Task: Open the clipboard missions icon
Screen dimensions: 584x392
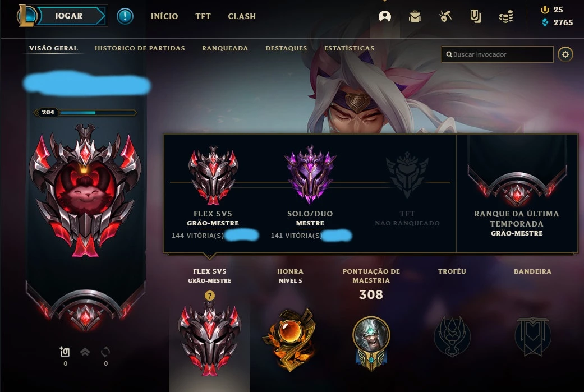Action: (x=475, y=16)
